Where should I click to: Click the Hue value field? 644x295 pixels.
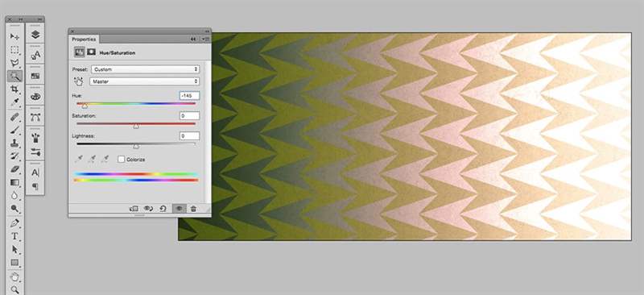click(189, 96)
